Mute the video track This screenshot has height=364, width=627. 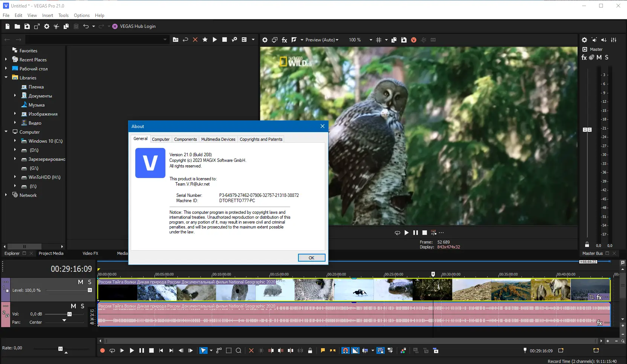coord(81,282)
